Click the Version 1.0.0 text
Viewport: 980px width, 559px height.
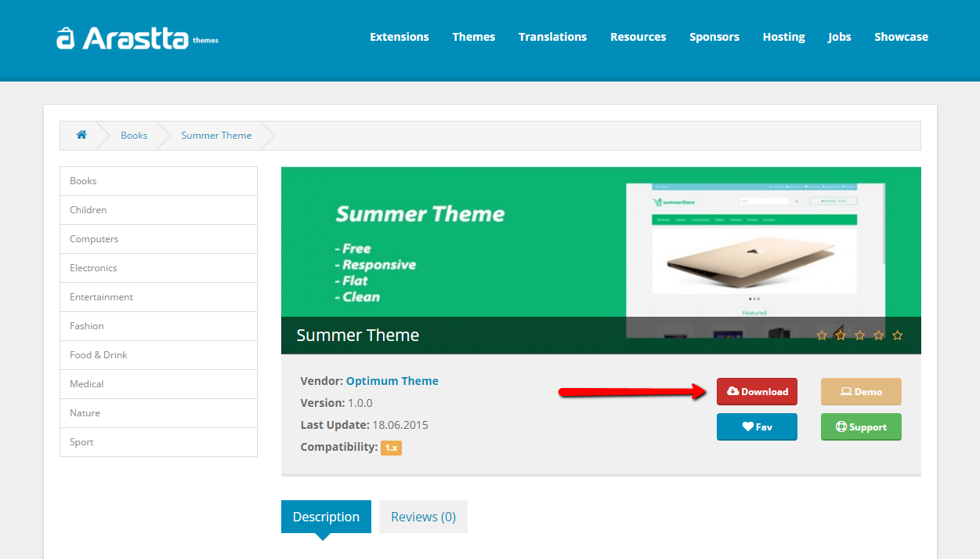(337, 403)
